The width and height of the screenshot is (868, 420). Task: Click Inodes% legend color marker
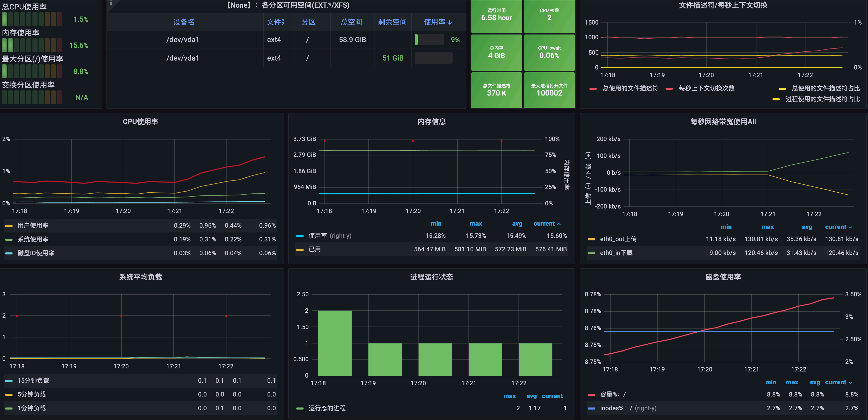(591, 409)
